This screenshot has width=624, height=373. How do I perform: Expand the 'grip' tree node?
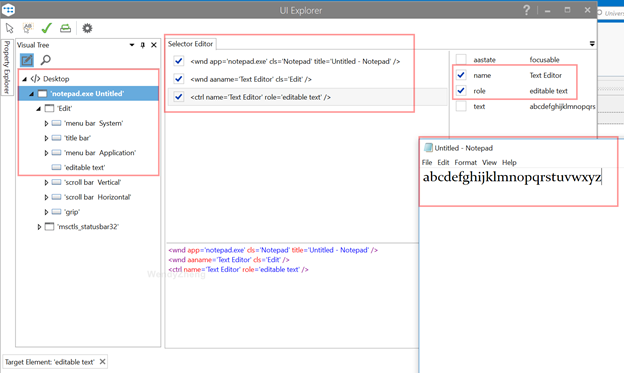click(x=46, y=212)
